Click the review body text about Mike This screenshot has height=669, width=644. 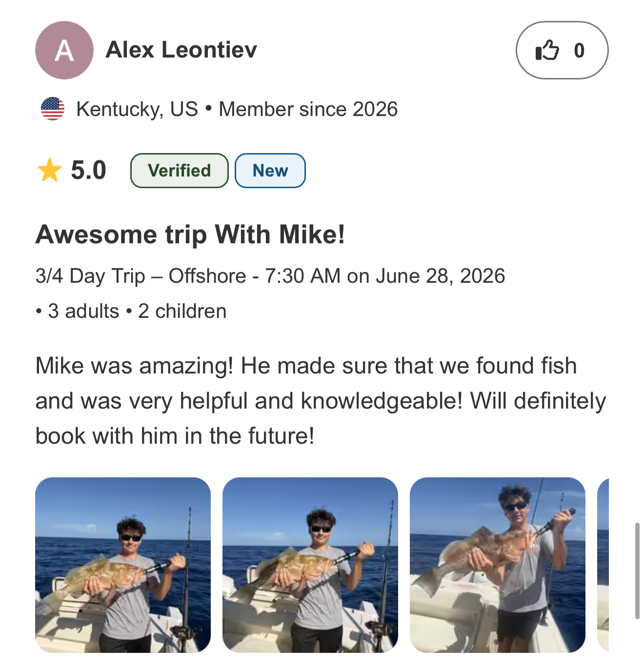321,401
